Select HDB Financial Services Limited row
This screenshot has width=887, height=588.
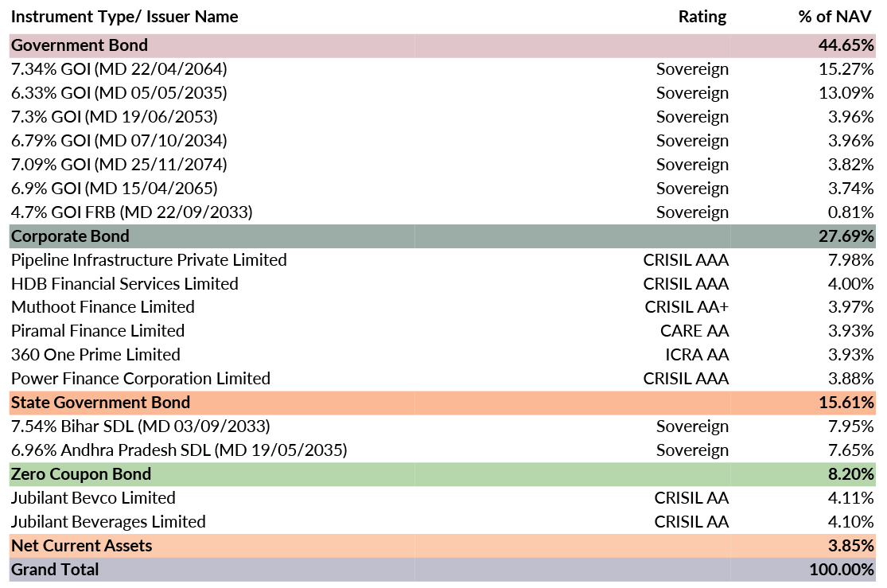point(124,284)
